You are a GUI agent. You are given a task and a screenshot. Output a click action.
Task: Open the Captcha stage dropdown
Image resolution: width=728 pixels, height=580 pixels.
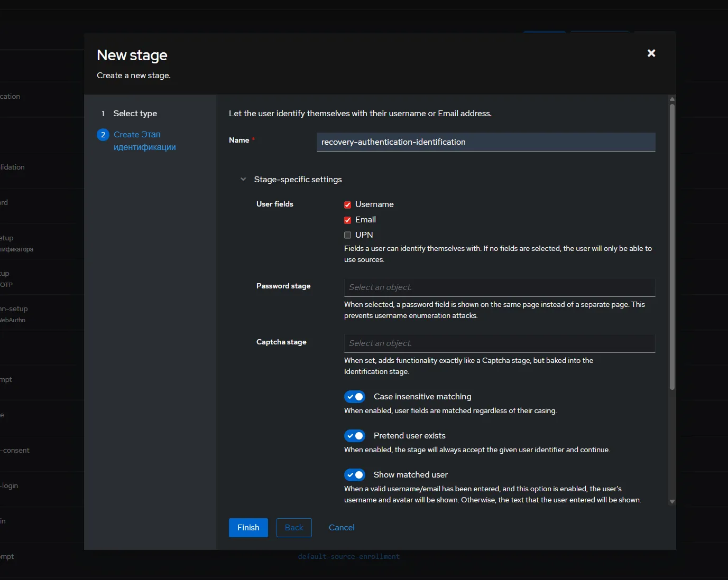pos(499,343)
